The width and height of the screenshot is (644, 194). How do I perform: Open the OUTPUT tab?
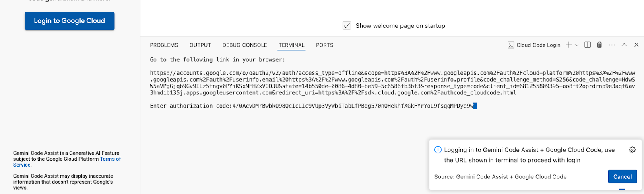[x=200, y=45]
